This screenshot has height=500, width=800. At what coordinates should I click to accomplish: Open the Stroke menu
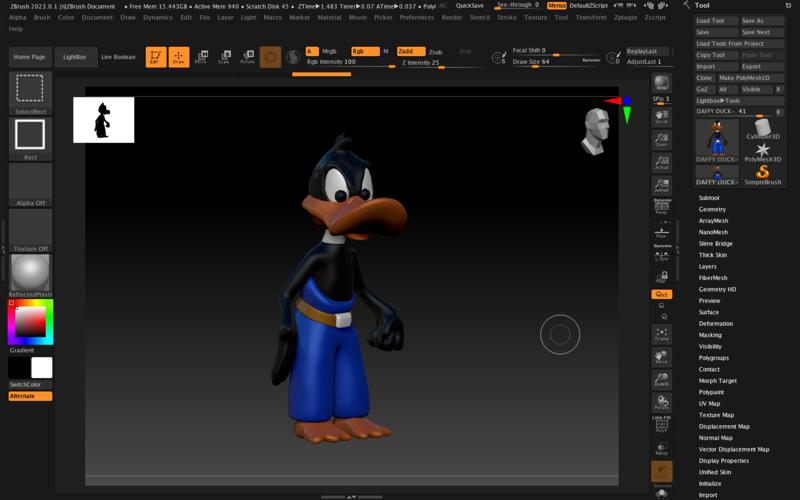tap(507, 17)
